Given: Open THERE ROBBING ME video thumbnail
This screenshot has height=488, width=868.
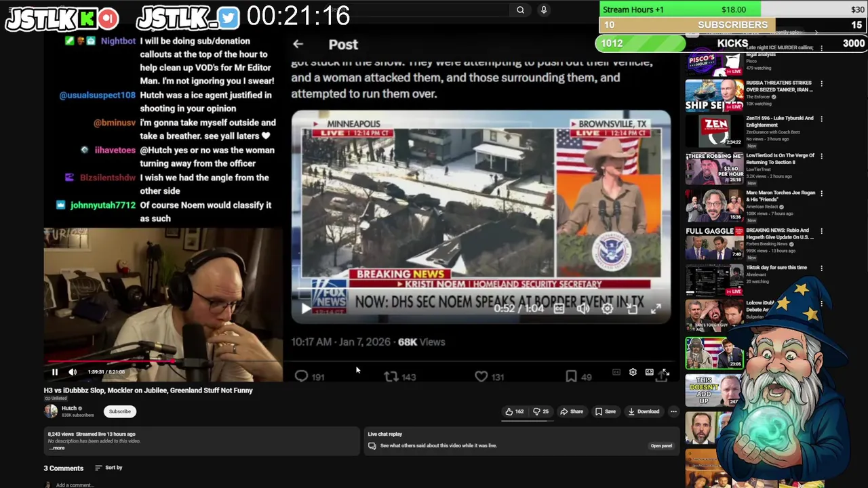Looking at the screenshot, I should 714,169.
